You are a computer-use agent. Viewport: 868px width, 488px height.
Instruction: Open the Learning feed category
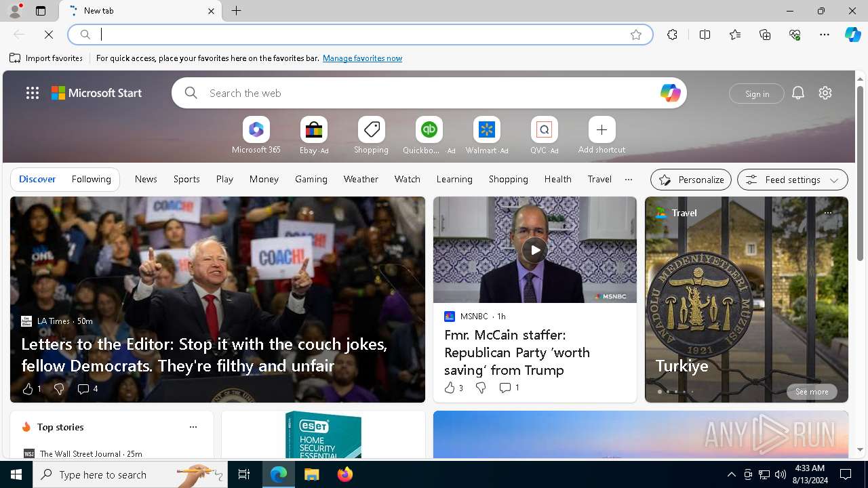click(x=454, y=179)
